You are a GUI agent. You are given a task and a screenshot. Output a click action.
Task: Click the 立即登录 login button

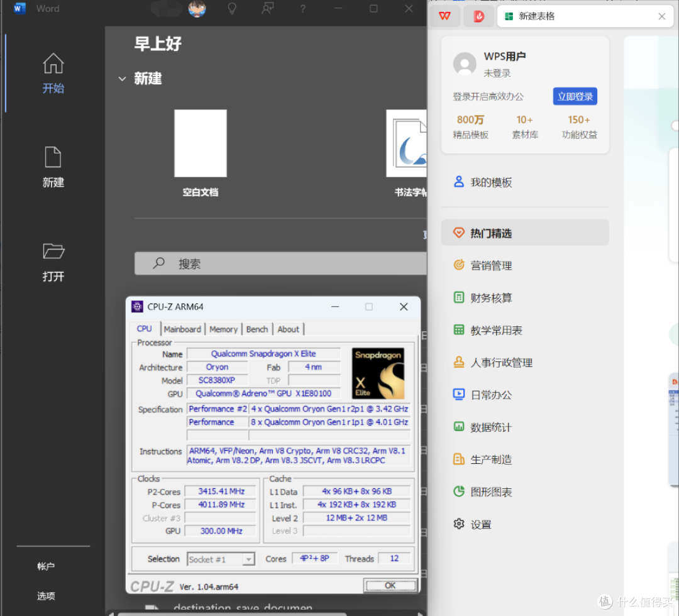pyautogui.click(x=575, y=96)
